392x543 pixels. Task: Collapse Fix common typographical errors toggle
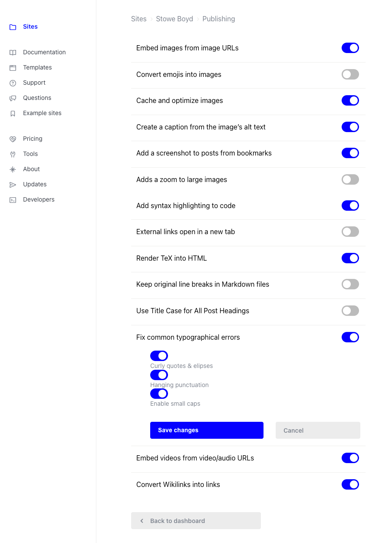[x=350, y=337]
